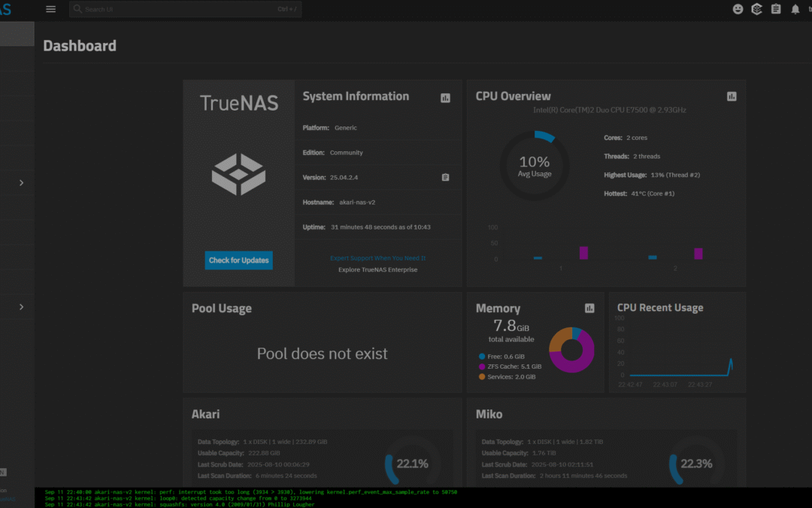The height and width of the screenshot is (508, 812).
Task: Click the Miko pool card title
Action: (489, 414)
